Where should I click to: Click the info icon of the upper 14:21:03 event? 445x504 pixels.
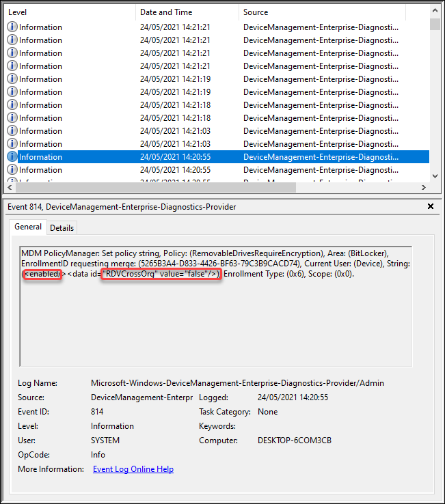pos(12,131)
